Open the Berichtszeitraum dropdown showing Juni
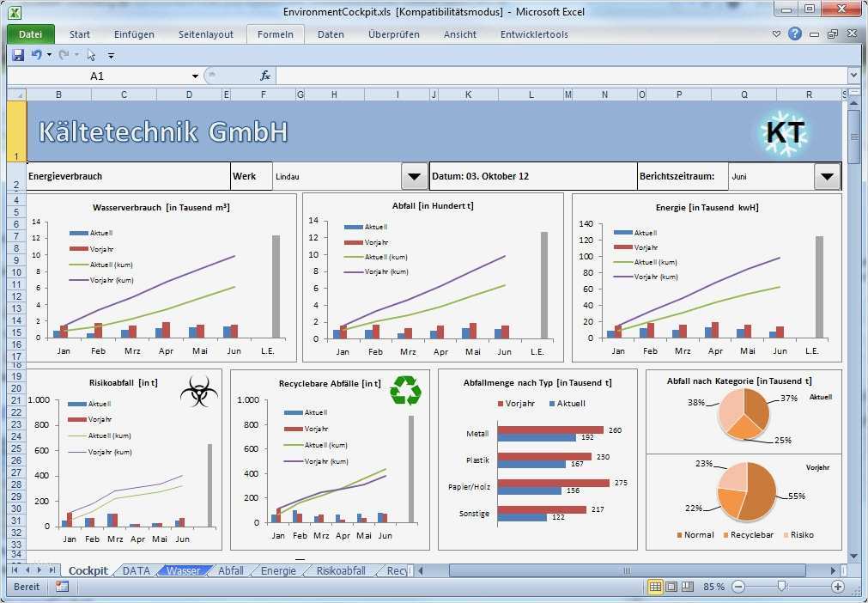The image size is (868, 603). point(827,177)
